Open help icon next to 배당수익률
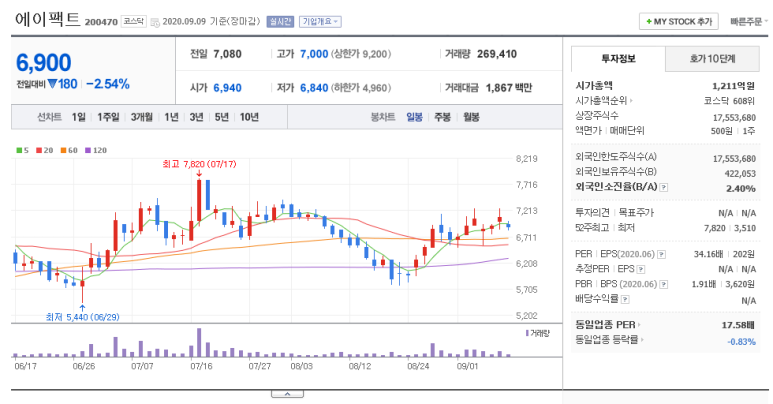Screen dimensions: 773x404 [x=625, y=299]
